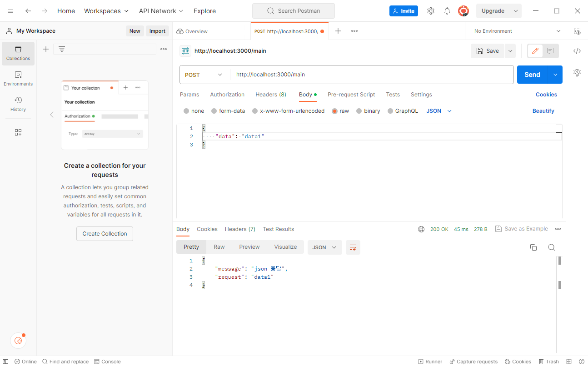Image resolution: width=588 pixels, height=367 pixels.
Task: Toggle the response wrap lines icon
Action: click(353, 247)
